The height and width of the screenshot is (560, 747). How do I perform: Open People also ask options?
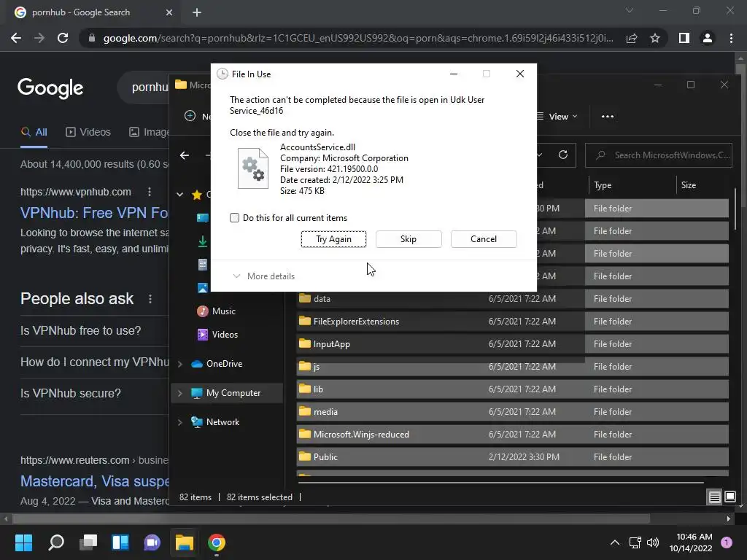pos(150,298)
